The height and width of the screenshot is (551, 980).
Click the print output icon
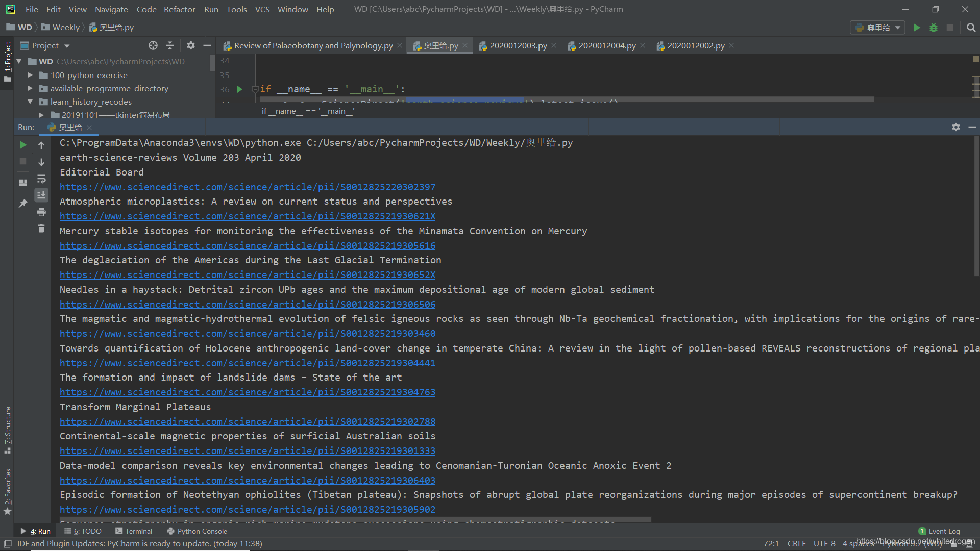(x=41, y=212)
